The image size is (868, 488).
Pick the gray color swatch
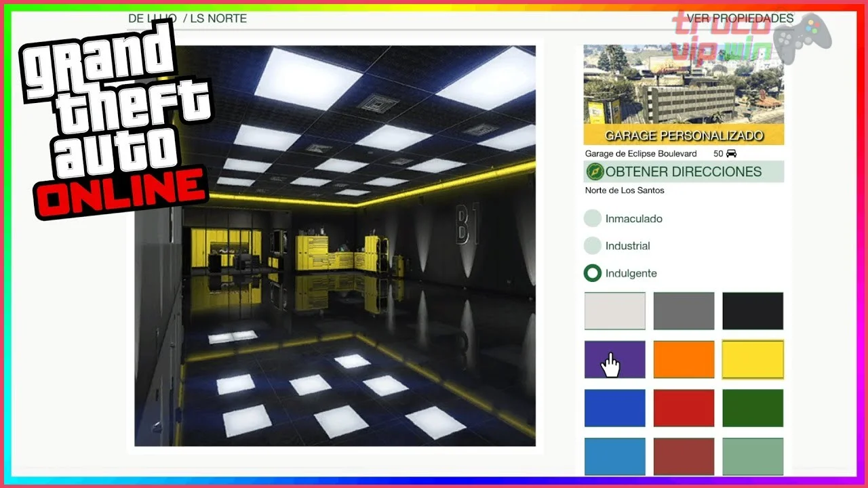pyautogui.click(x=684, y=311)
